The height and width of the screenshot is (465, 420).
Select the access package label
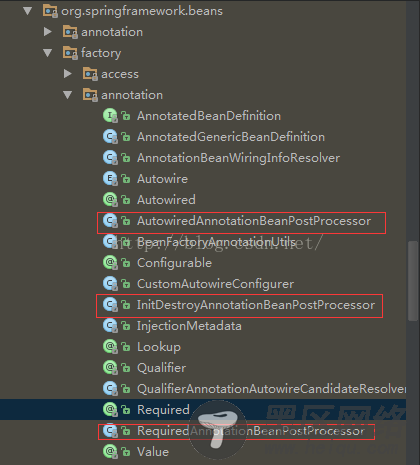[120, 74]
